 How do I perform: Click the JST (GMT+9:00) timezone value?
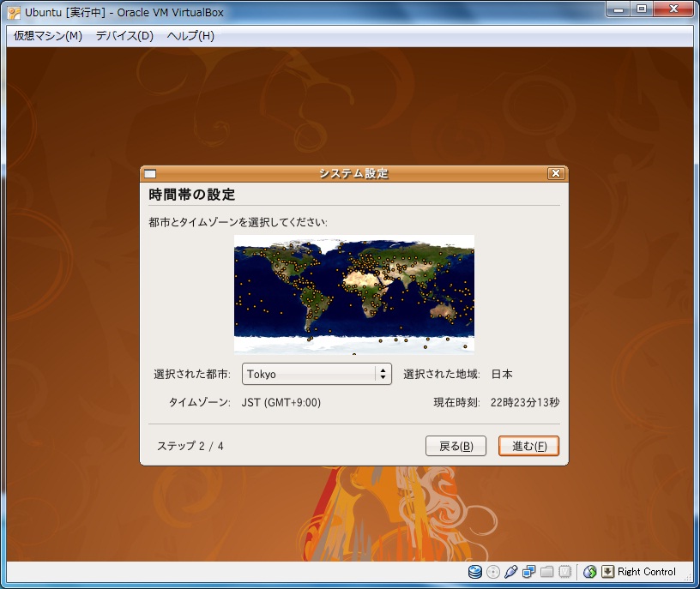(x=281, y=402)
